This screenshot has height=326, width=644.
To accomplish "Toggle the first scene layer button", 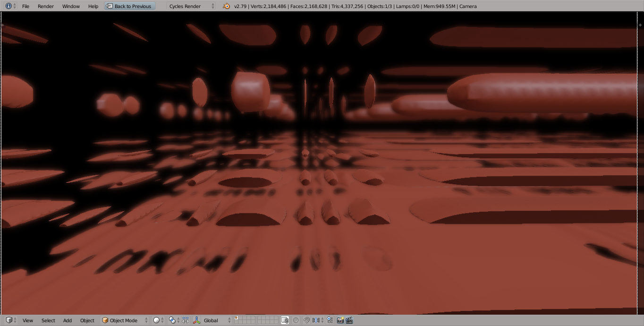I will 237,318.
